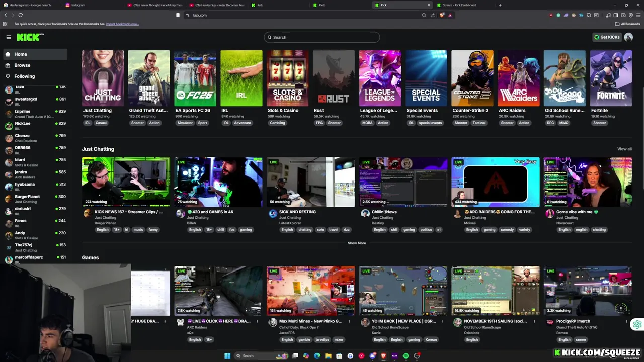Open Fanos in the following list
This screenshot has width=644, height=362.
(x=34, y=223)
